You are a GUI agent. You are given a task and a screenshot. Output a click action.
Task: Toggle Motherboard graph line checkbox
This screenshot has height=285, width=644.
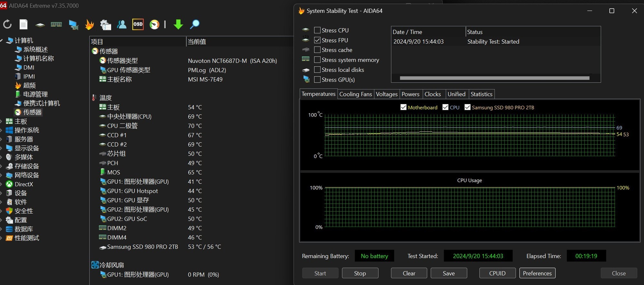[403, 107]
